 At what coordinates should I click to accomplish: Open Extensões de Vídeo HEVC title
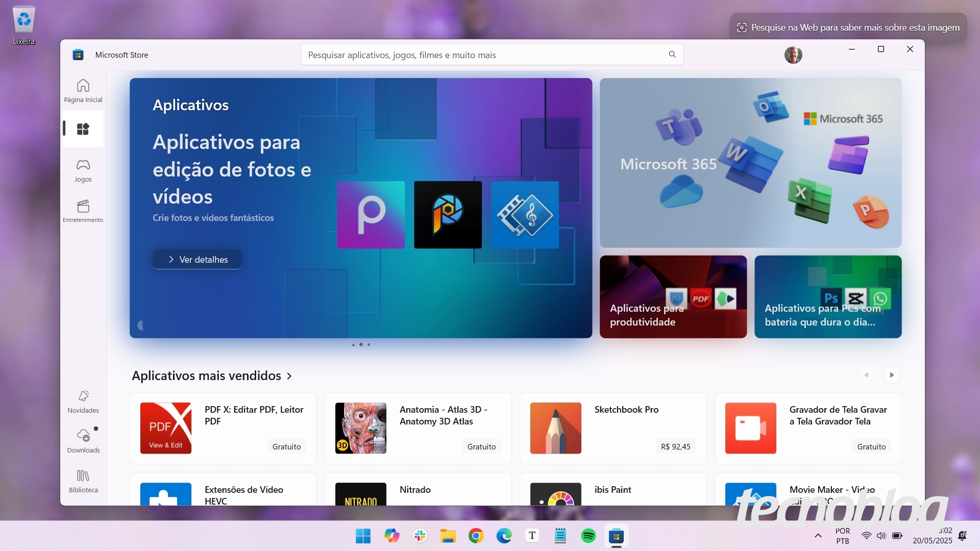point(244,495)
